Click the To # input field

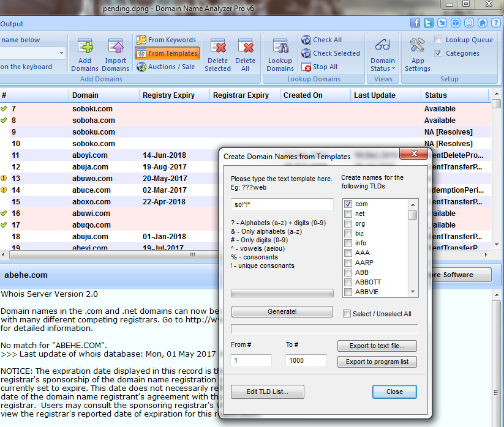[306, 360]
